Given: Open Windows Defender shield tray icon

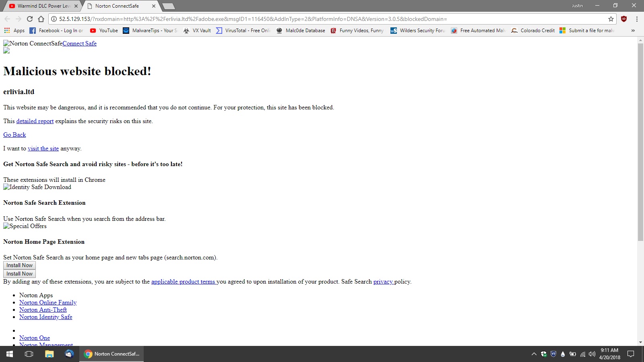Looking at the screenshot, I should click(544, 354).
